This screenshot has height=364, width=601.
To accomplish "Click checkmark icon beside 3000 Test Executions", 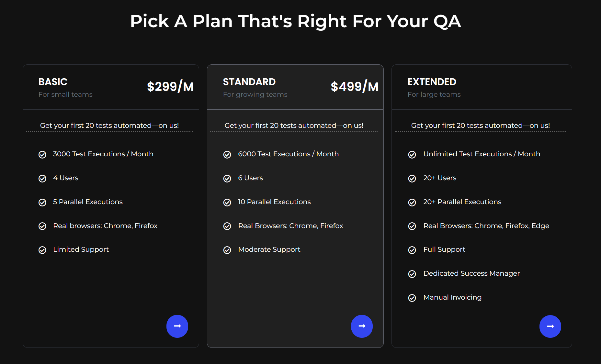I will pos(42,155).
